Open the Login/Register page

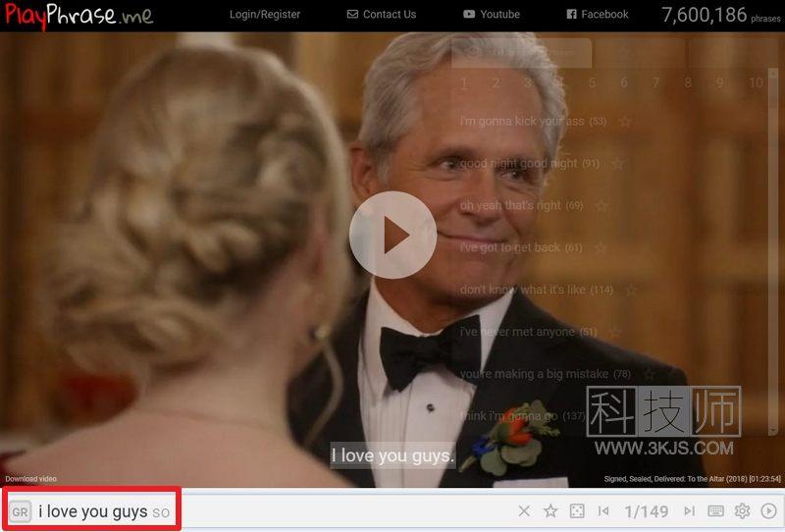(x=265, y=15)
